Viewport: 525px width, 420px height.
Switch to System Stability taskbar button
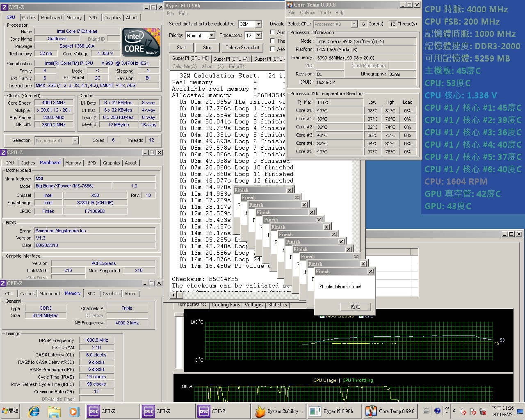[279, 411]
